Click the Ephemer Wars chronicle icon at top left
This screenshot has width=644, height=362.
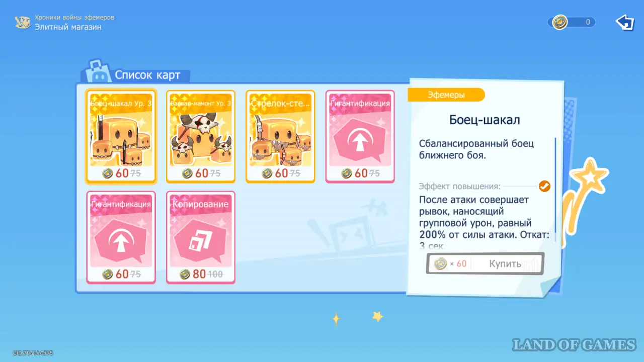click(x=23, y=22)
